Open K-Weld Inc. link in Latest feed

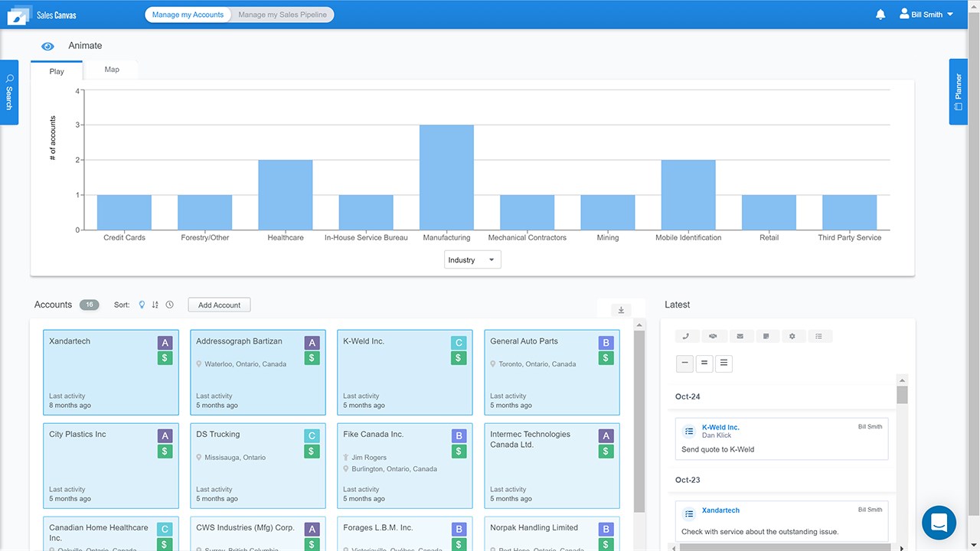pos(720,427)
